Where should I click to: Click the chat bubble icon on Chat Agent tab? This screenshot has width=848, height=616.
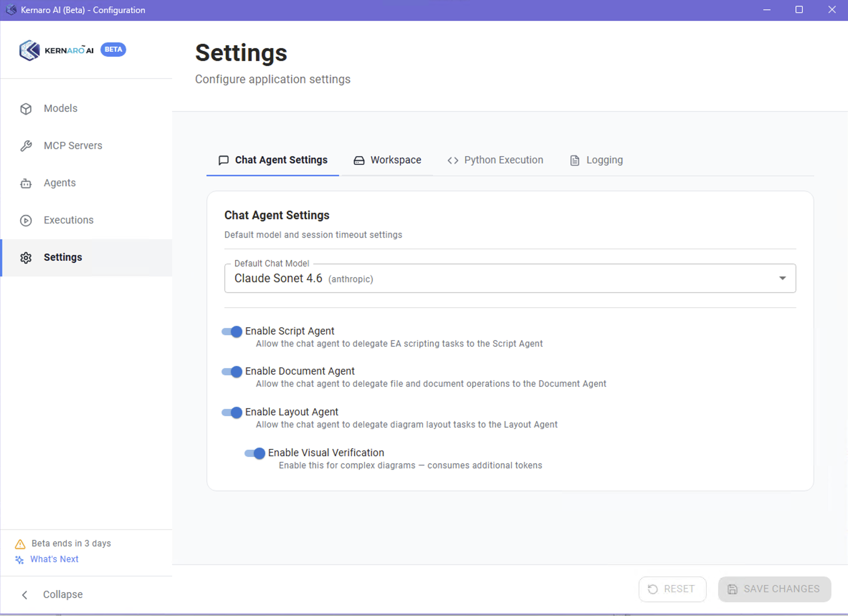[x=224, y=160]
